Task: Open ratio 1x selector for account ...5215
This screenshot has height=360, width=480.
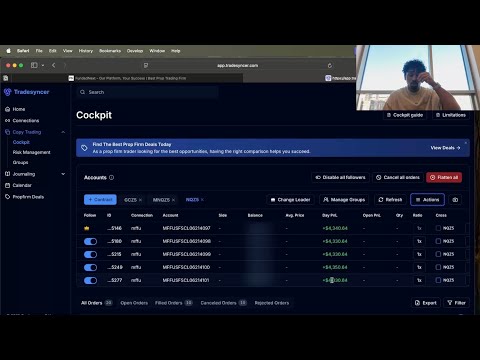Action: click(419, 254)
